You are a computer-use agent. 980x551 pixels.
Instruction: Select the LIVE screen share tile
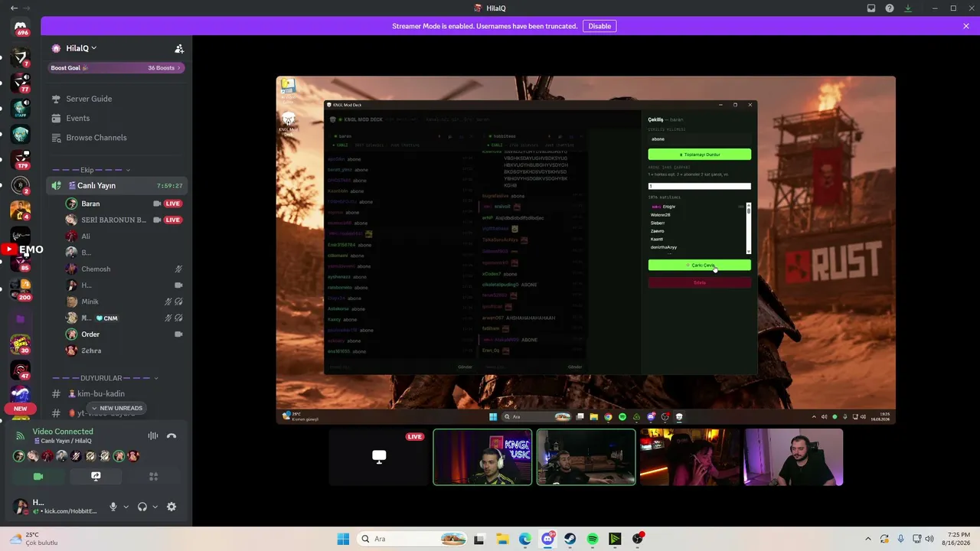pos(379,457)
